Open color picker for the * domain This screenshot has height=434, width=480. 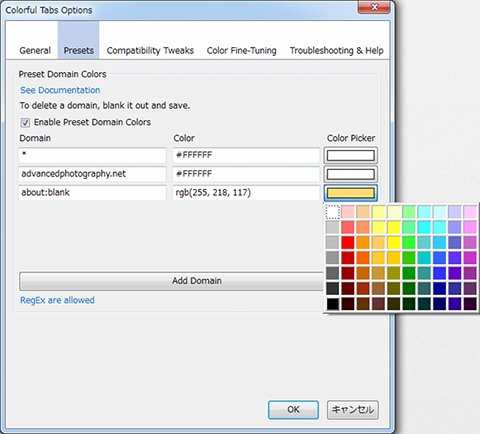(350, 155)
